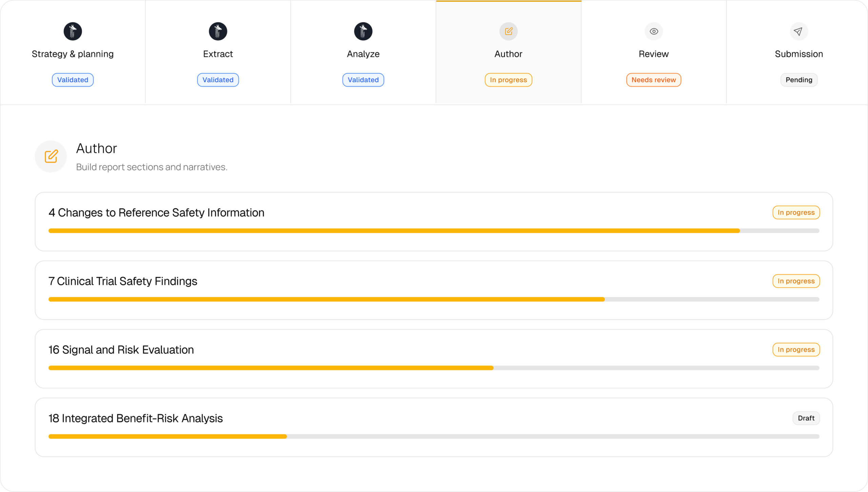Select the Analyze tab label

point(363,54)
